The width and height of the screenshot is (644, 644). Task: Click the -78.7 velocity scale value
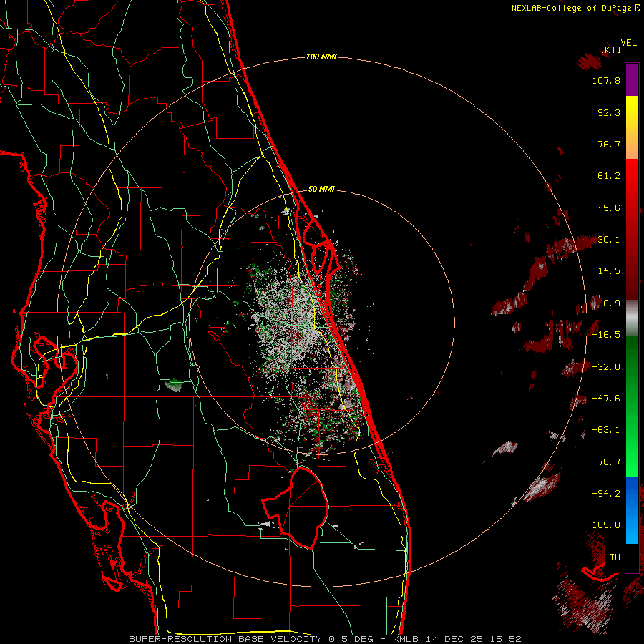point(606,462)
